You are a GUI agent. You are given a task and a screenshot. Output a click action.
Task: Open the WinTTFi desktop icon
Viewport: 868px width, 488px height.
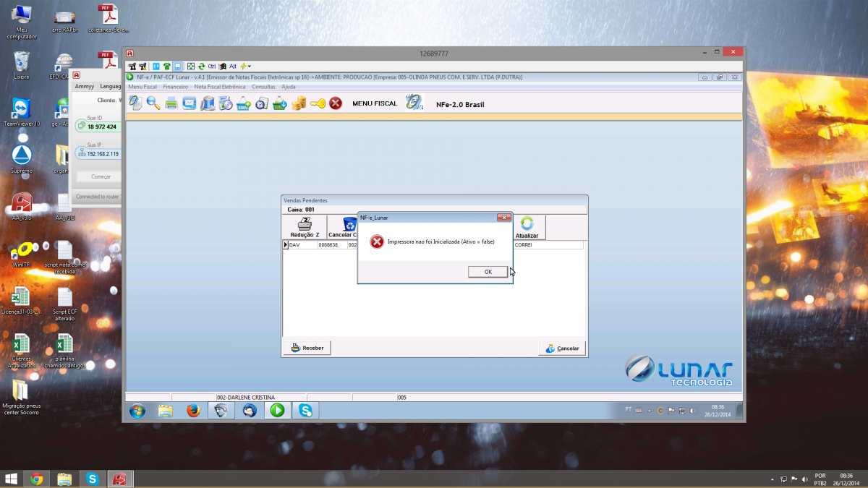point(22,254)
